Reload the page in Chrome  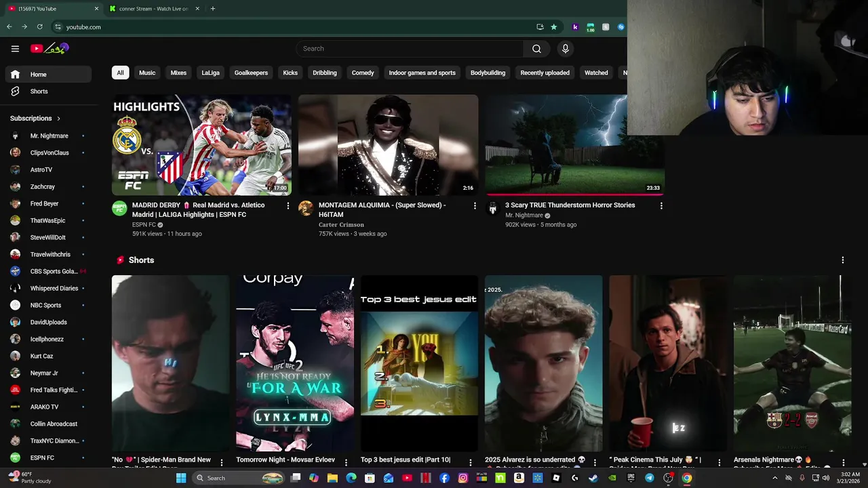40,27
